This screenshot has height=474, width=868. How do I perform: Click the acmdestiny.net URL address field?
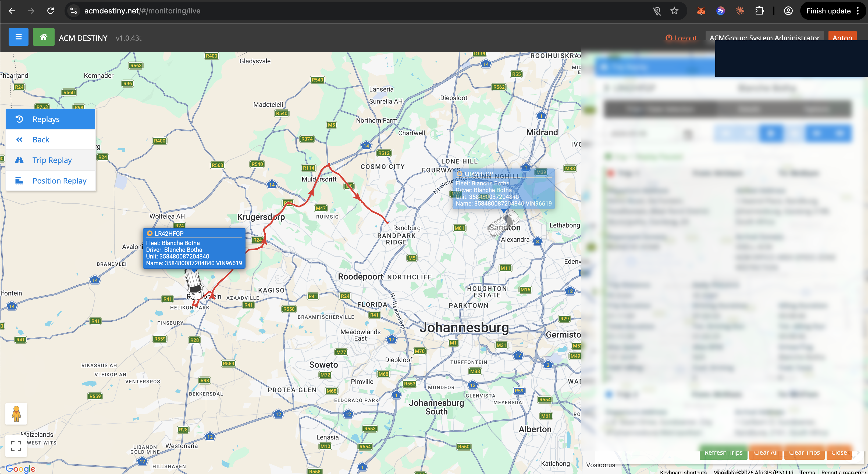point(142,11)
